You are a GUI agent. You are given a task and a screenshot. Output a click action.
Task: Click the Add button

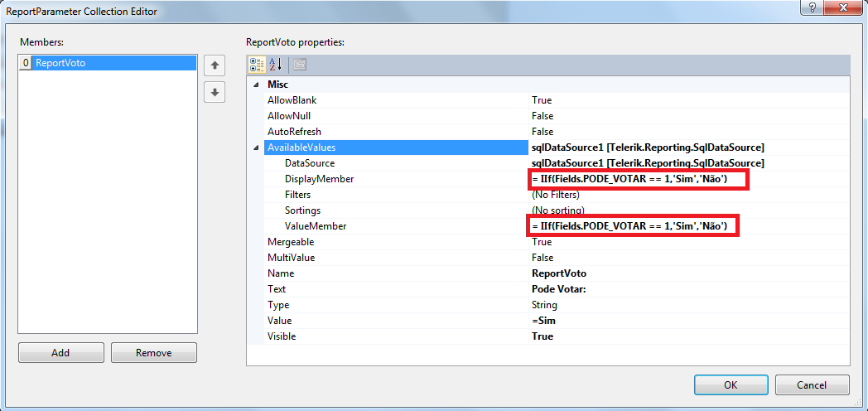pyautogui.click(x=61, y=353)
